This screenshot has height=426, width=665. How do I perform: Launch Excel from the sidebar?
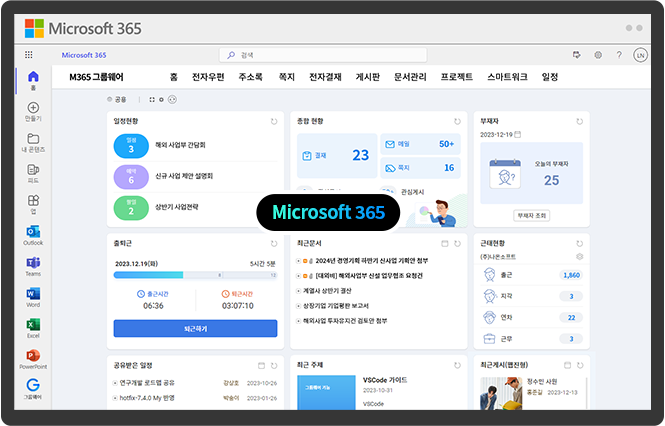click(33, 328)
